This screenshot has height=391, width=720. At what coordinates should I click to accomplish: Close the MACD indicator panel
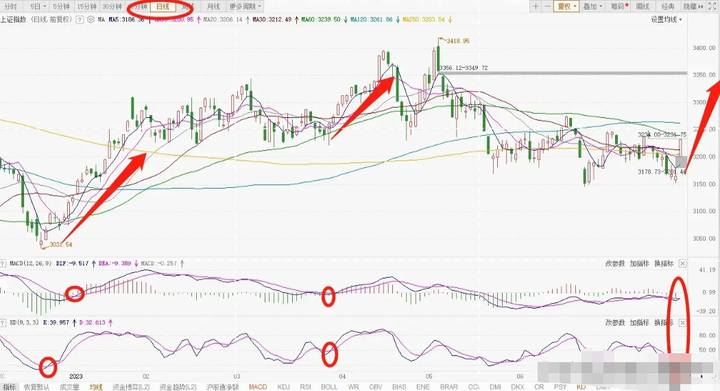click(x=682, y=263)
